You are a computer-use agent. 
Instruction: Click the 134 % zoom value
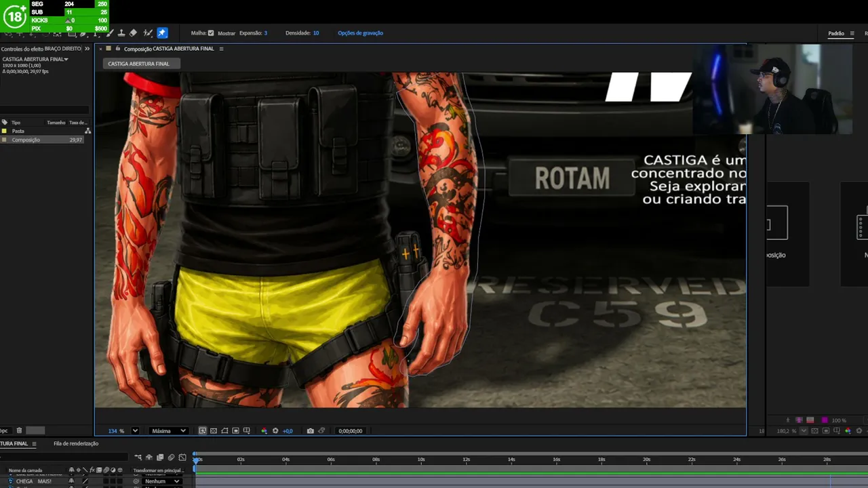pos(116,431)
